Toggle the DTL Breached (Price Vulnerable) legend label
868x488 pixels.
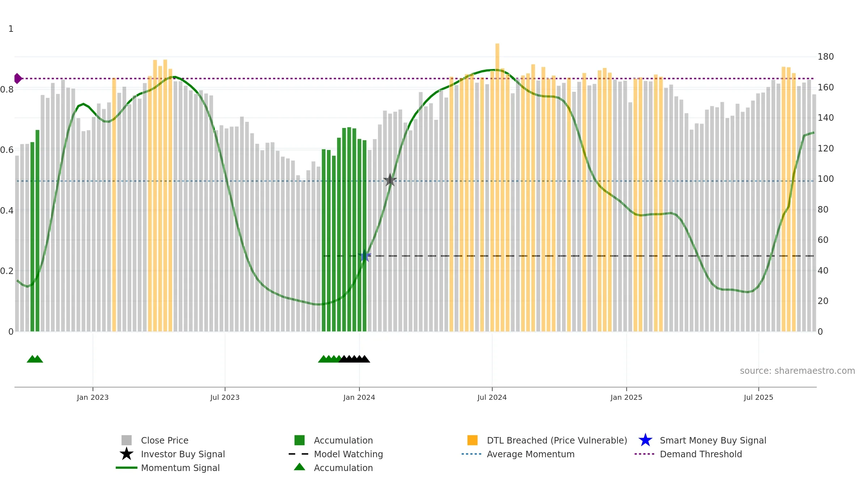[x=557, y=440]
